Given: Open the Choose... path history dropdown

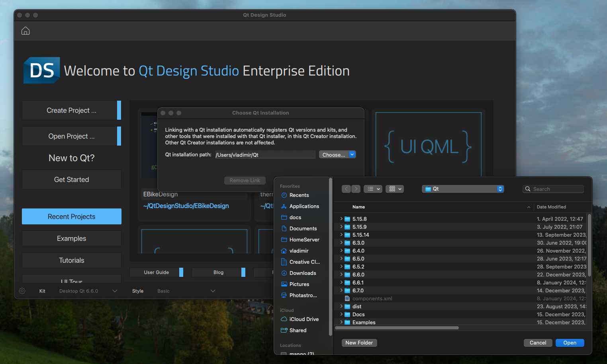Looking at the screenshot, I should coord(352,154).
